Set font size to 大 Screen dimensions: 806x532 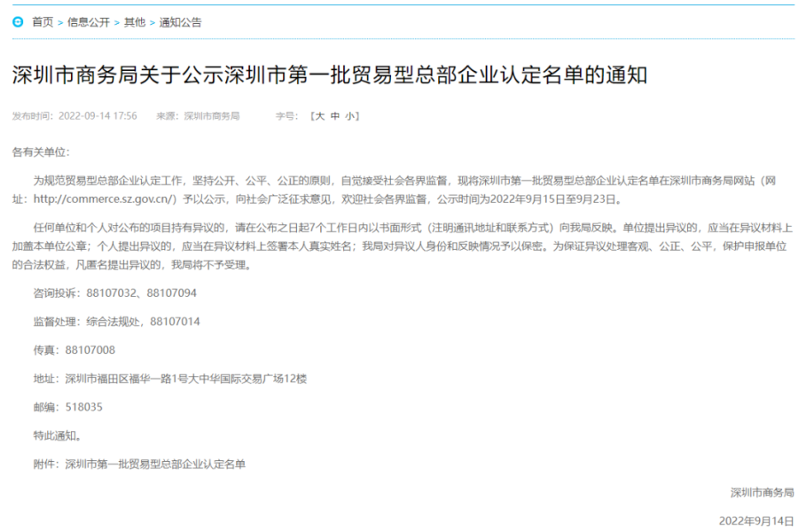coord(320,116)
